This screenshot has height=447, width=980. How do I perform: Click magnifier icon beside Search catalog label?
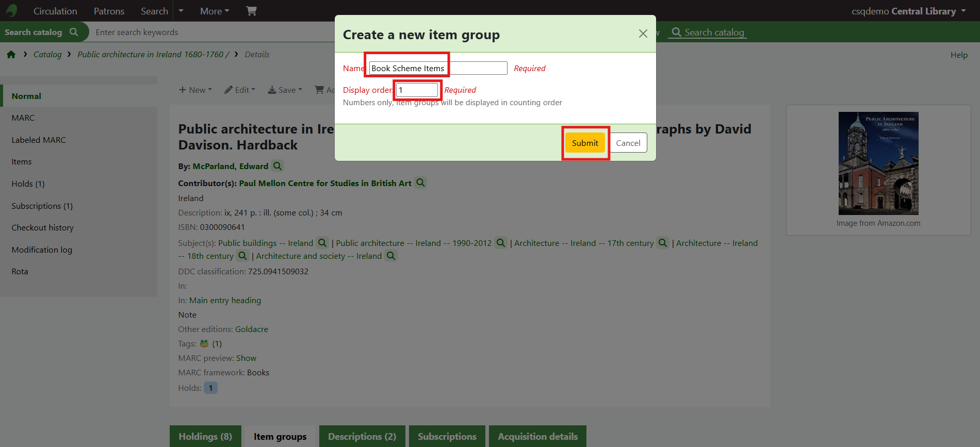tap(74, 32)
